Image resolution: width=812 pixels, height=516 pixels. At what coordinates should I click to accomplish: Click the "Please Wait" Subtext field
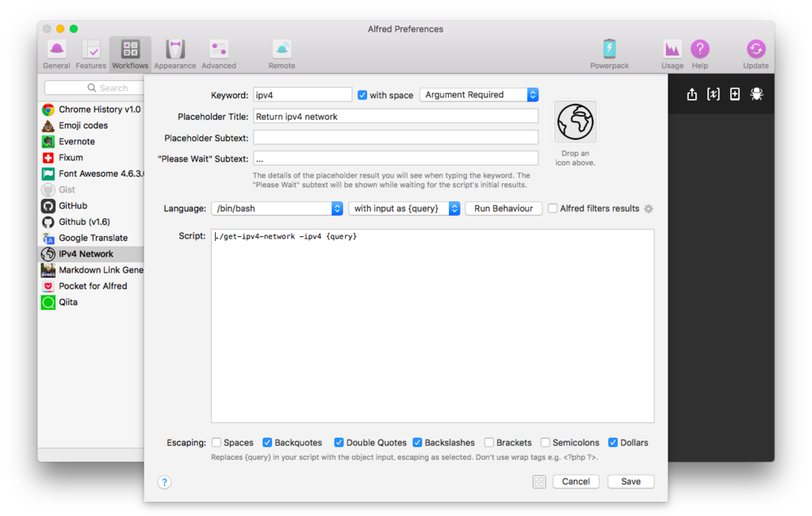click(396, 159)
